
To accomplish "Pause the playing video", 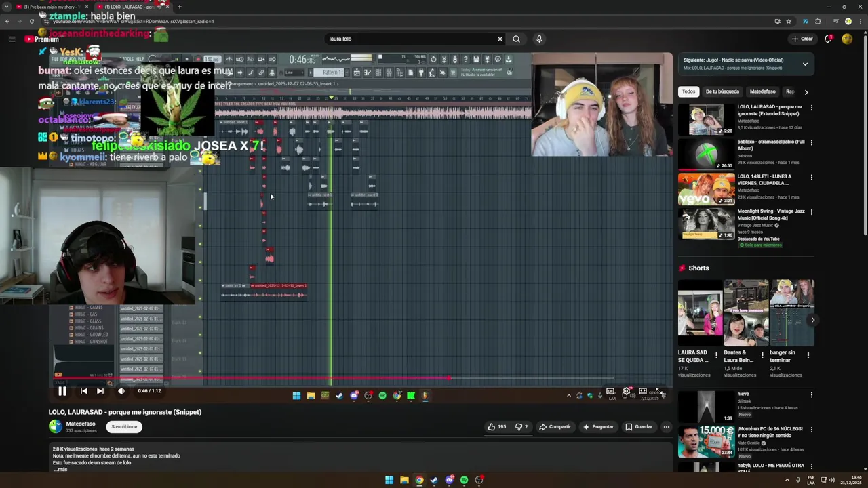I will tap(62, 391).
